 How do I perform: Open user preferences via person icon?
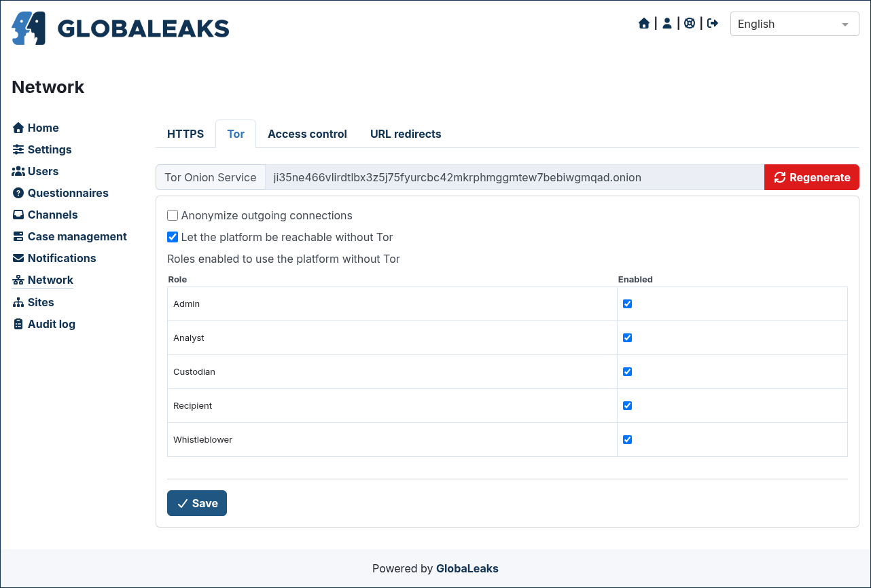click(x=667, y=24)
